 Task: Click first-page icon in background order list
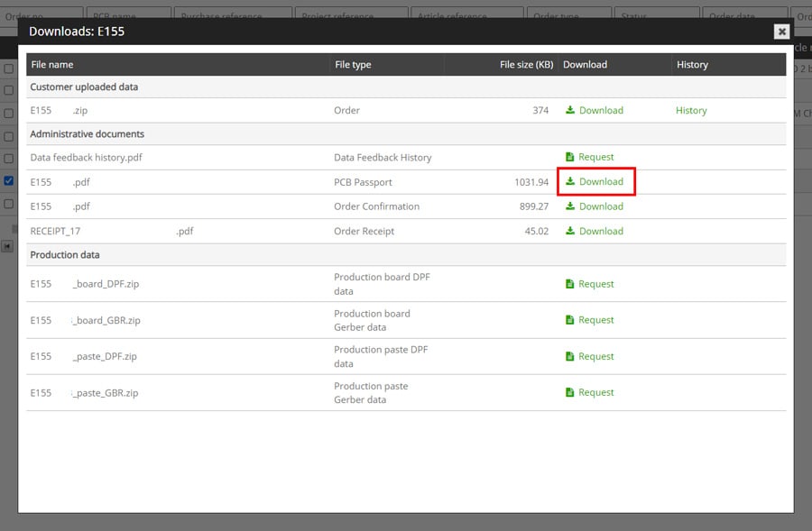click(7, 246)
